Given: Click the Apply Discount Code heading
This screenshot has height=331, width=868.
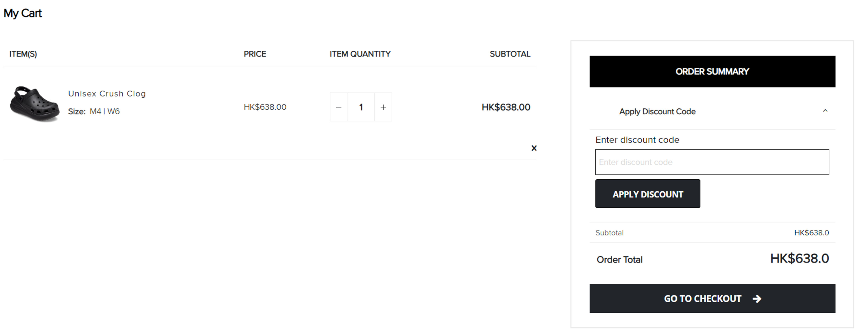Looking at the screenshot, I should pos(657,111).
